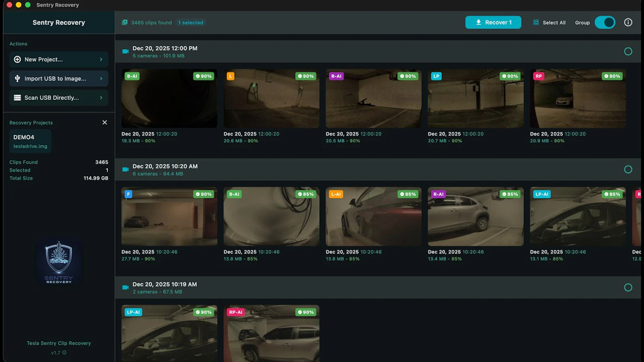Click the LP camera badge
The height and width of the screenshot is (362, 644).
(x=436, y=76)
